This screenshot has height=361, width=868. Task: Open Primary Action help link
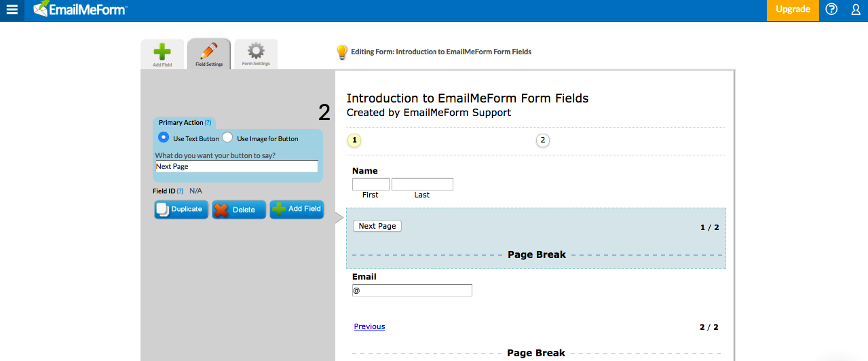point(208,123)
